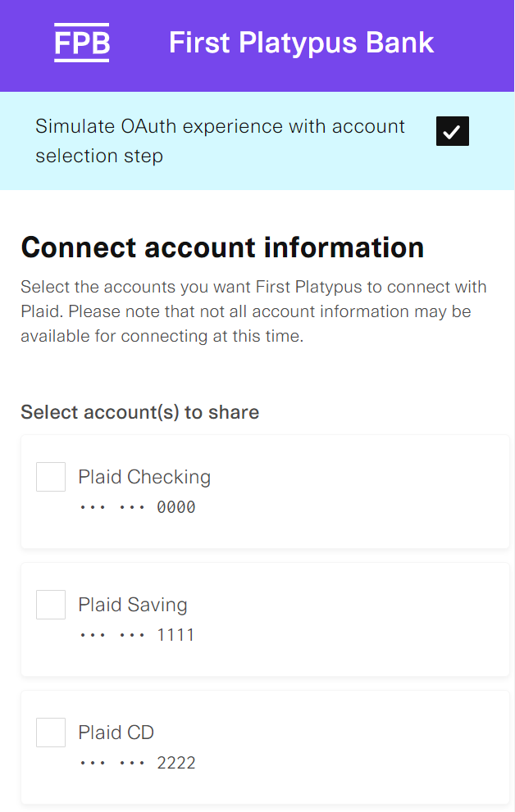Click the Plaid connection description paragraph
515x812 pixels.
pyautogui.click(x=254, y=311)
